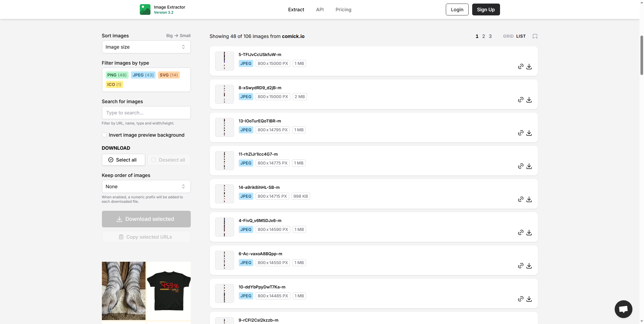Screen dimensions: 644x324
Task: Go to results page 3
Action: click(490, 36)
